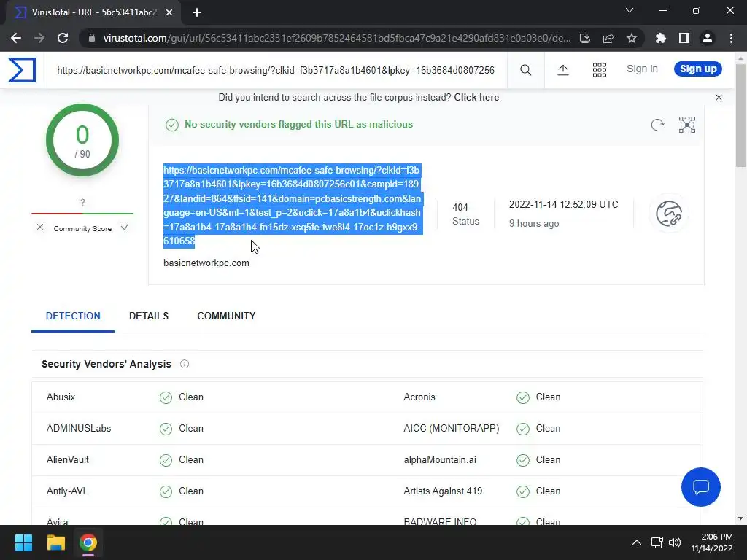Click the Antiy-AVL vendor name
This screenshot has height=560, width=747.
coord(67,491)
